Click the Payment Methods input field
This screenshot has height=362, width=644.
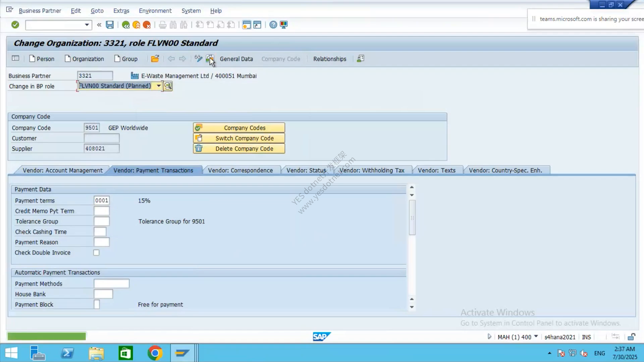pyautogui.click(x=111, y=284)
